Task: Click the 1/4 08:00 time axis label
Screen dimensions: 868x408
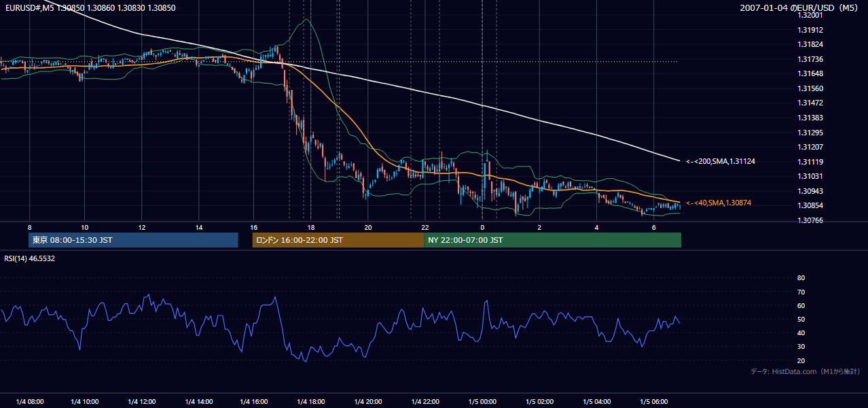Action: click(x=29, y=402)
